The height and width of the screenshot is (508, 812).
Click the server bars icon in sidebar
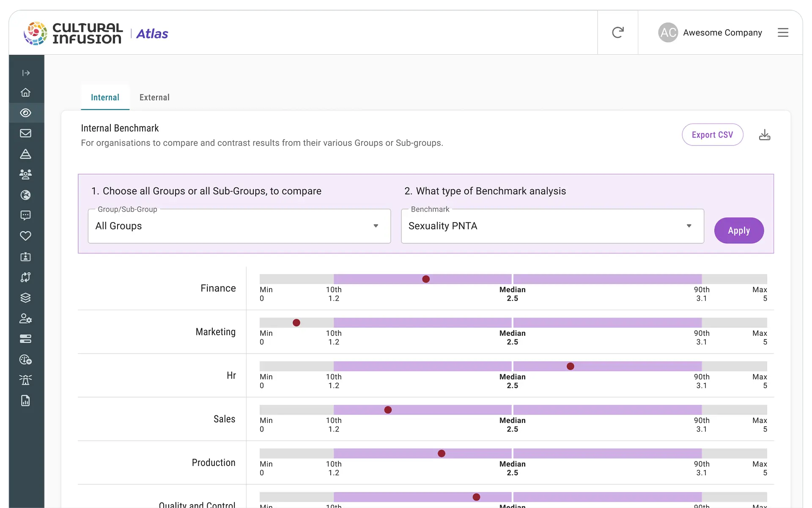click(26, 339)
